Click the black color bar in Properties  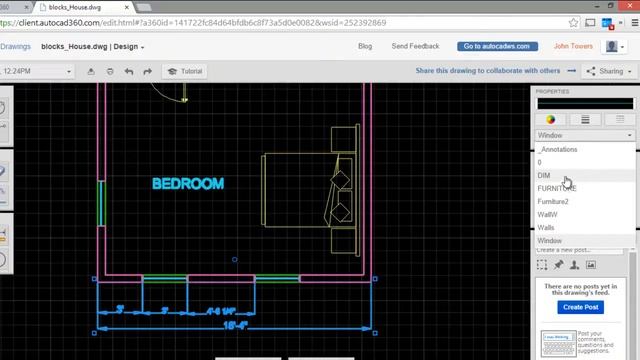[x=585, y=104]
